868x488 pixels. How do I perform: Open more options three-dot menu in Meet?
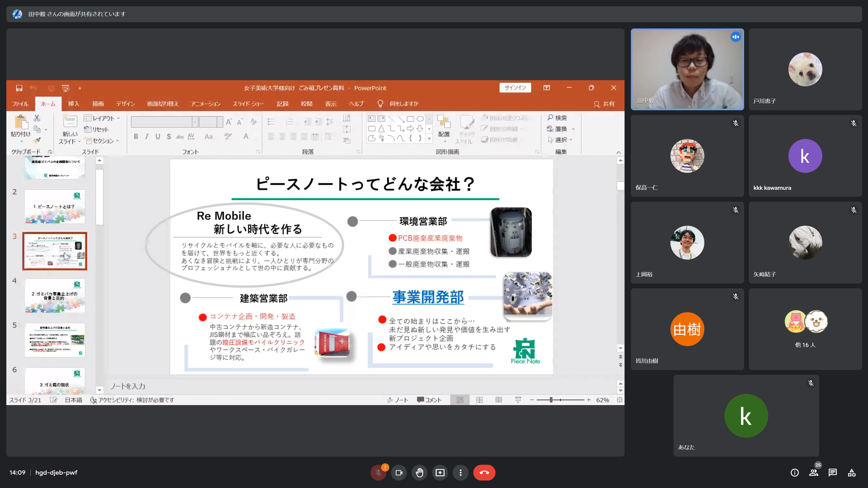(x=460, y=472)
